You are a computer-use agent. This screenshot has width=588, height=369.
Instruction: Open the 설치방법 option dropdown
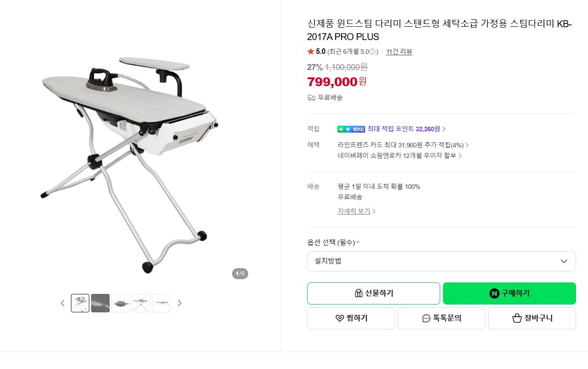441,261
